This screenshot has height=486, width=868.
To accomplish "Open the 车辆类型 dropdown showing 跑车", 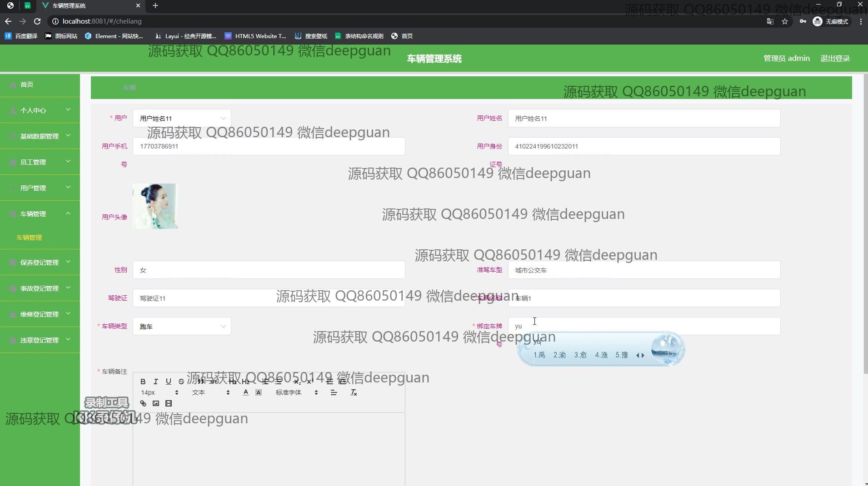I will [182, 327].
